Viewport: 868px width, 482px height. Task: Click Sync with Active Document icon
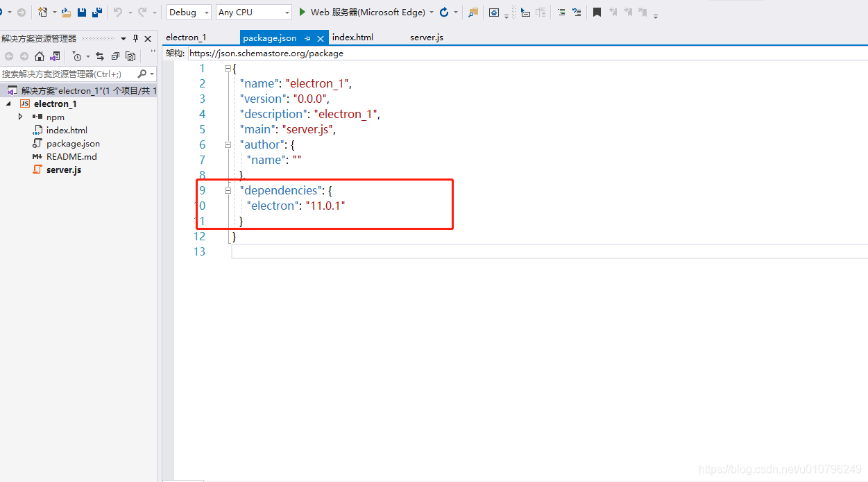pos(100,56)
